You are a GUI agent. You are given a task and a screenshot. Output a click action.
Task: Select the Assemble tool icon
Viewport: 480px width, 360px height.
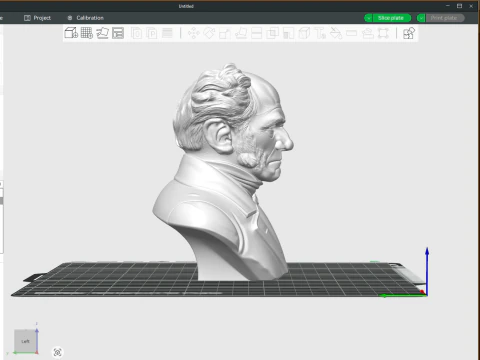[x=367, y=33]
